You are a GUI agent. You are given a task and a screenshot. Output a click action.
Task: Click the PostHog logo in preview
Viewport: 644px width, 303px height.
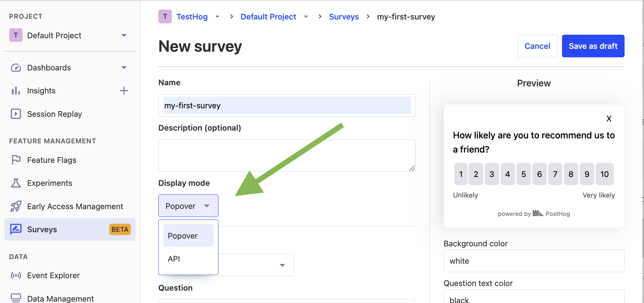pos(538,213)
